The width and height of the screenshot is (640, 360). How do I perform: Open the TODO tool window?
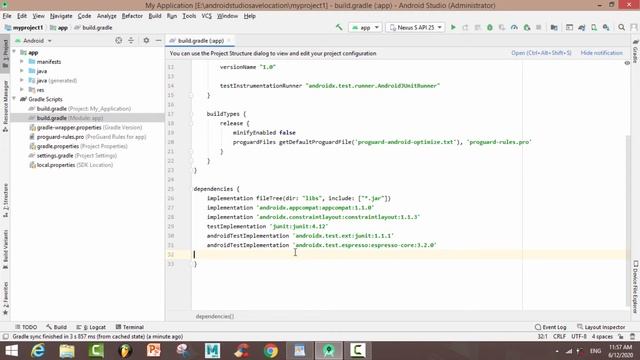(x=26, y=327)
